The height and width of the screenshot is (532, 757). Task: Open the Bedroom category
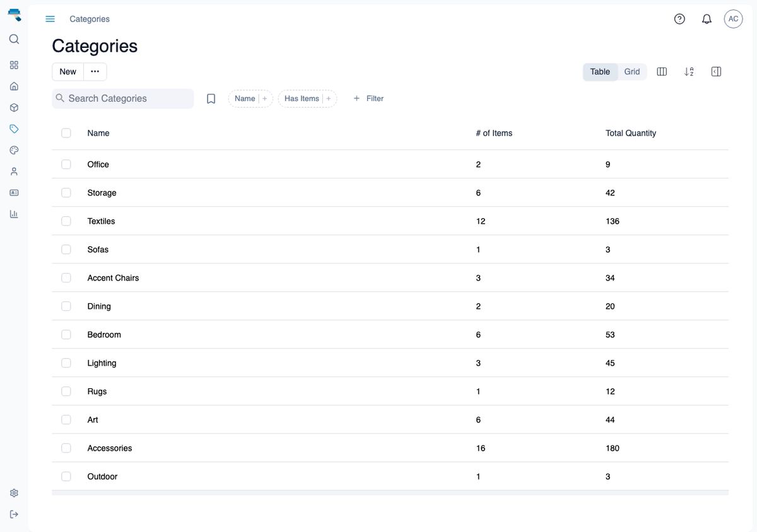(x=104, y=335)
